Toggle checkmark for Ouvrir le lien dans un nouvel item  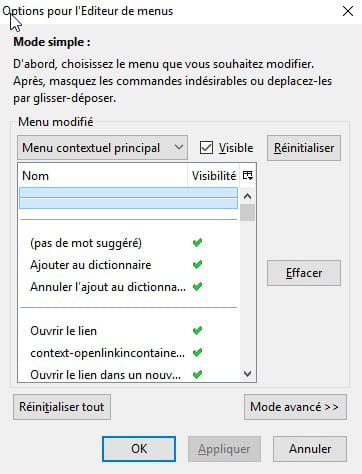[x=197, y=375]
